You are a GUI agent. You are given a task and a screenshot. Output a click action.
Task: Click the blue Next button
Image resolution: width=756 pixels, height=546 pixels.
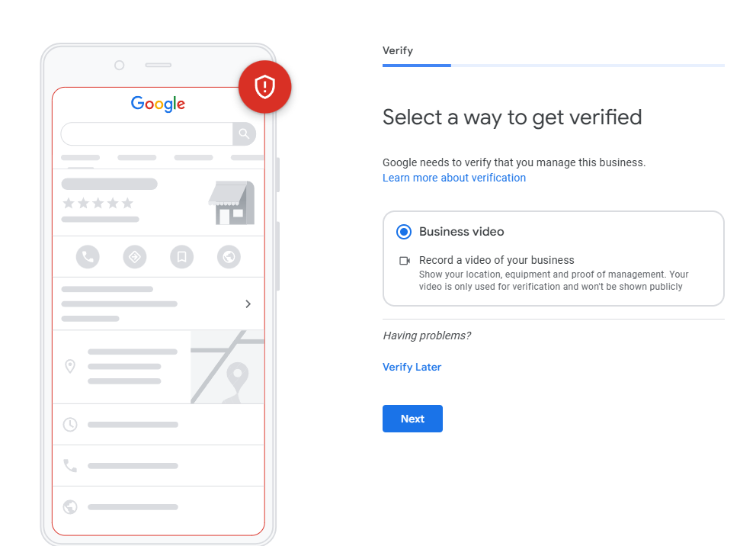point(412,419)
